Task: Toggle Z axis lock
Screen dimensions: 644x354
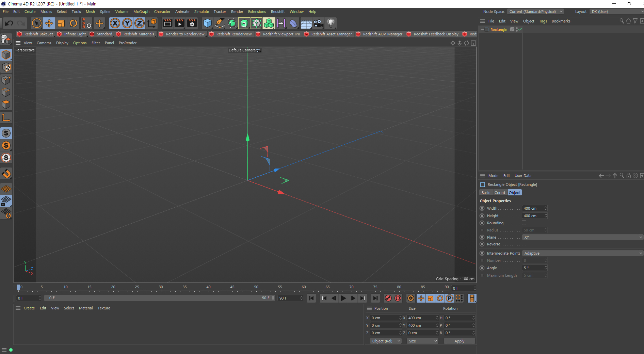Action: pos(140,23)
